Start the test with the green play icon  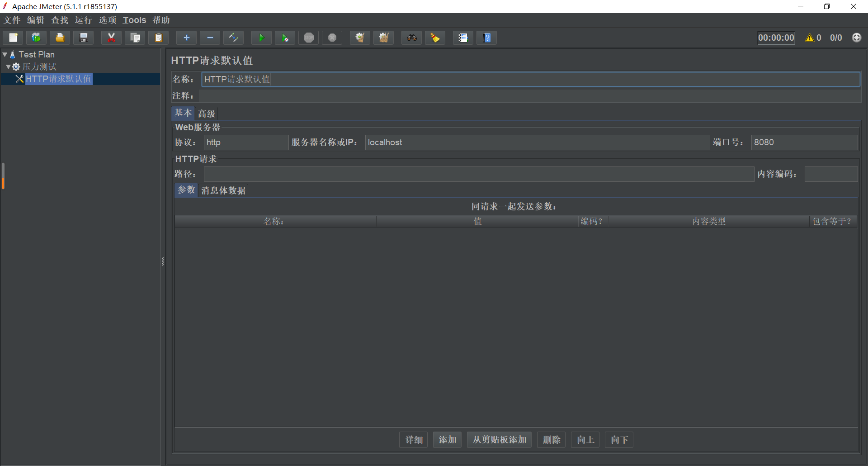point(261,38)
